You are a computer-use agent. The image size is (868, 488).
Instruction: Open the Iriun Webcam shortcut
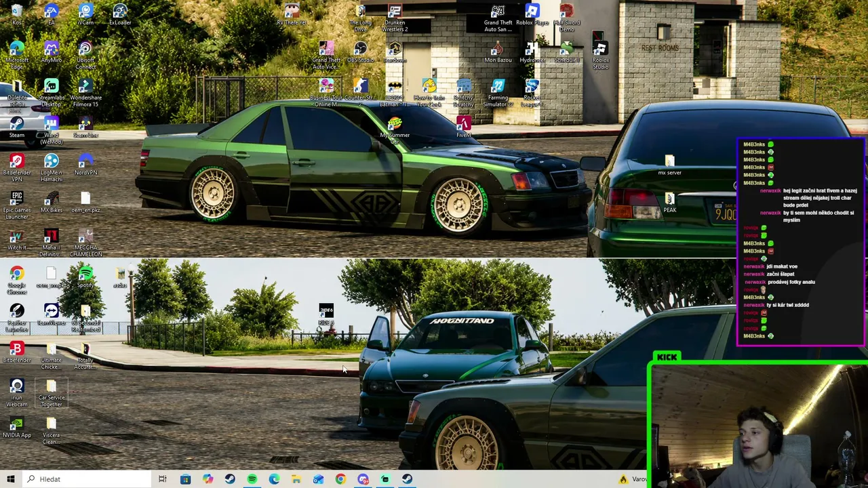pos(17,392)
